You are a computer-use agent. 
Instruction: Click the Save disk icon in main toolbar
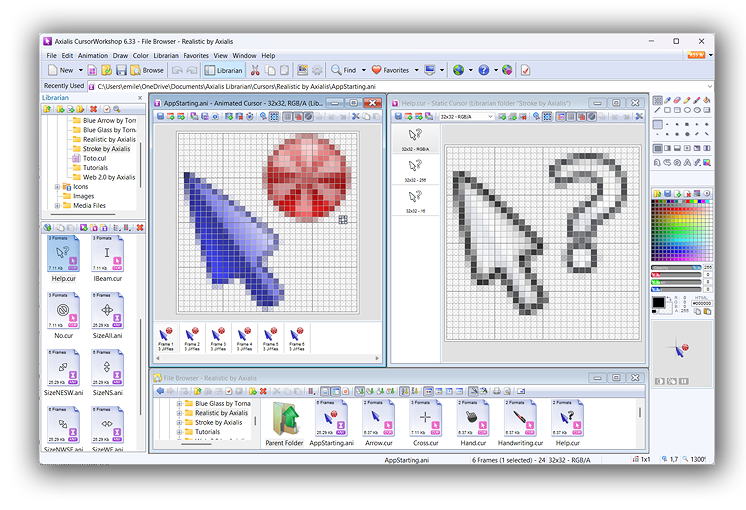pos(121,71)
